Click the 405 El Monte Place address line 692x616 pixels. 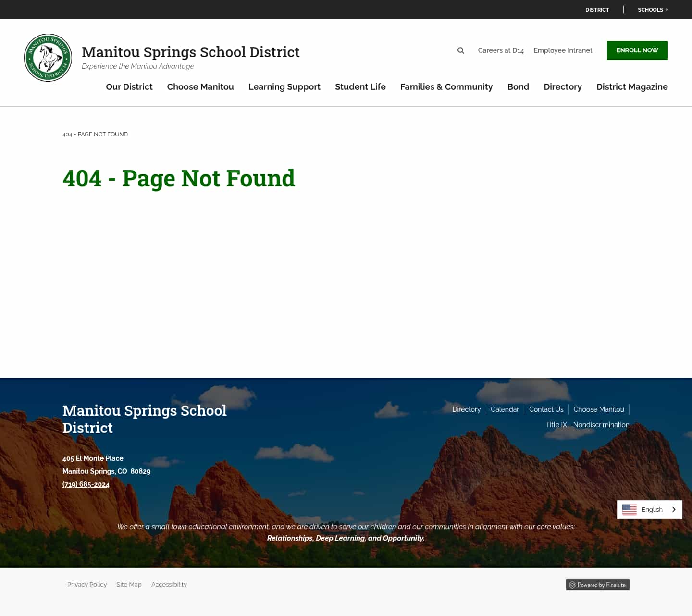pos(93,458)
